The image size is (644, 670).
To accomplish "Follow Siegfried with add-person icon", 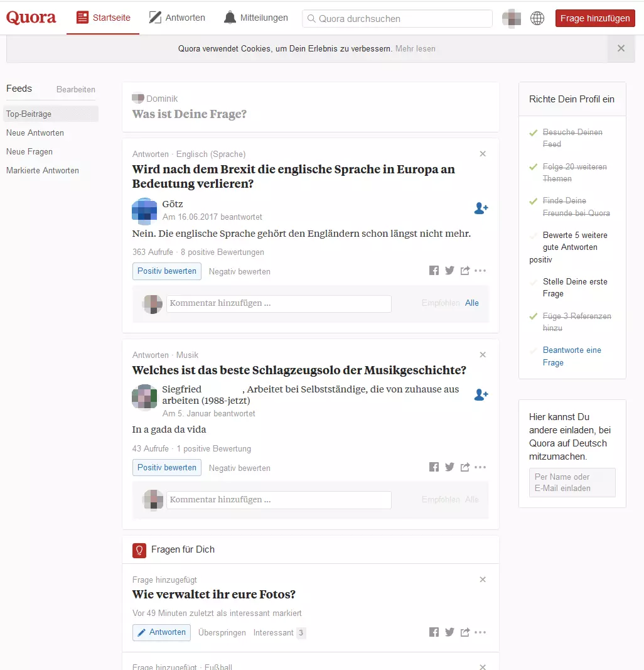I will pyautogui.click(x=481, y=394).
